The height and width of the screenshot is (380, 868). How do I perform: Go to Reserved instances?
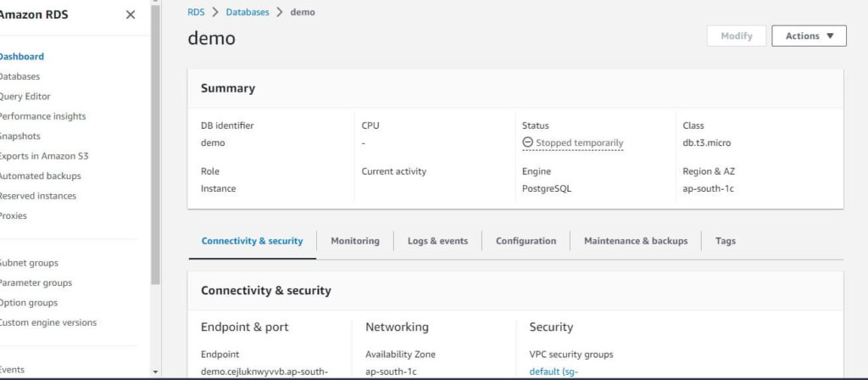(37, 196)
